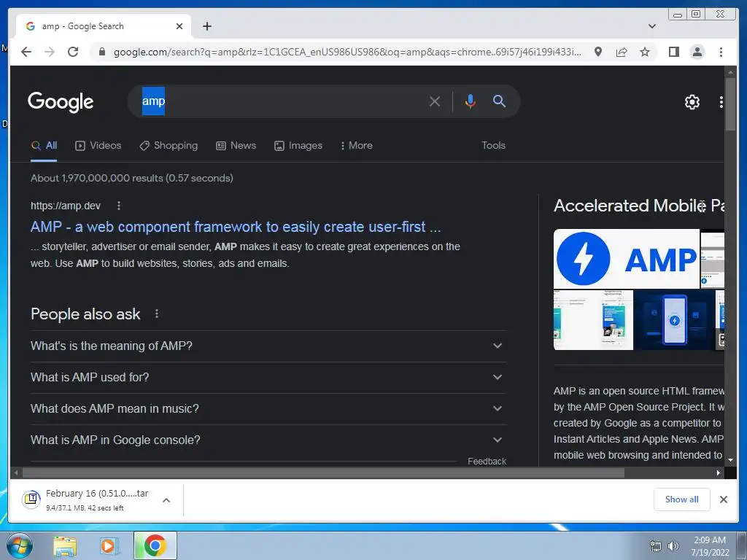Share this page from the address bar
The image size is (747, 560).
(622, 52)
